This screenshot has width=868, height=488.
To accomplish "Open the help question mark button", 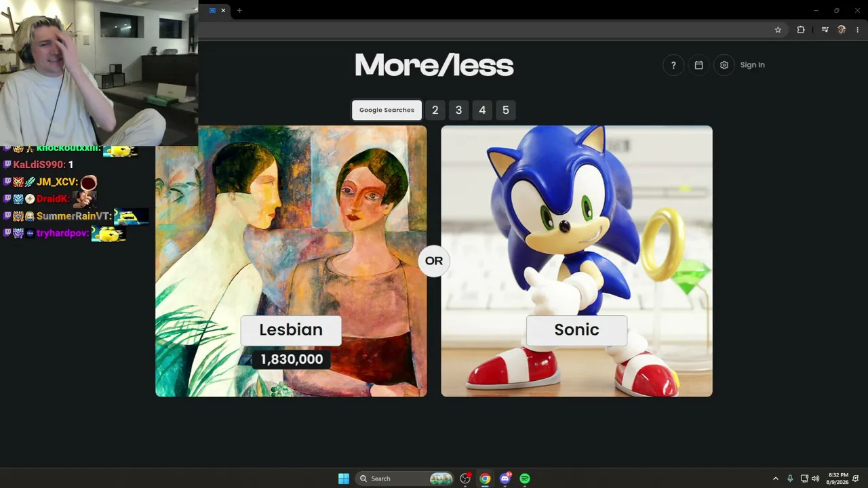I will click(673, 65).
